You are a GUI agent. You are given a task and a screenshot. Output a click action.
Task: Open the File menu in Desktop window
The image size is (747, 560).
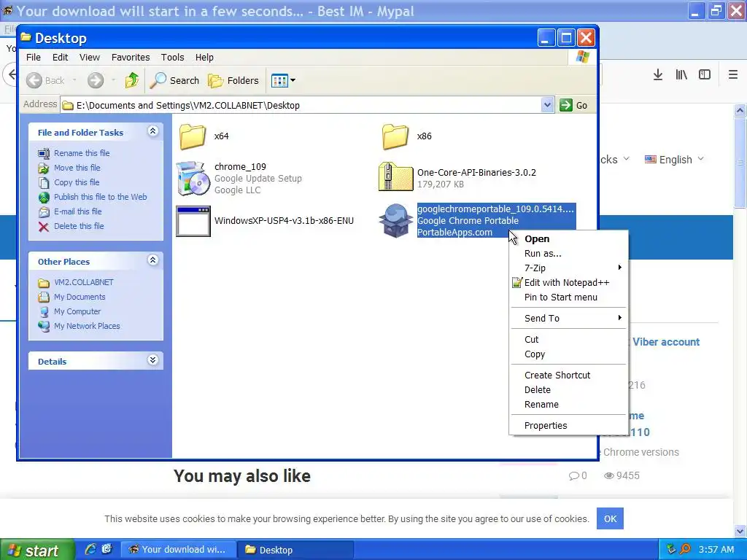34,57
